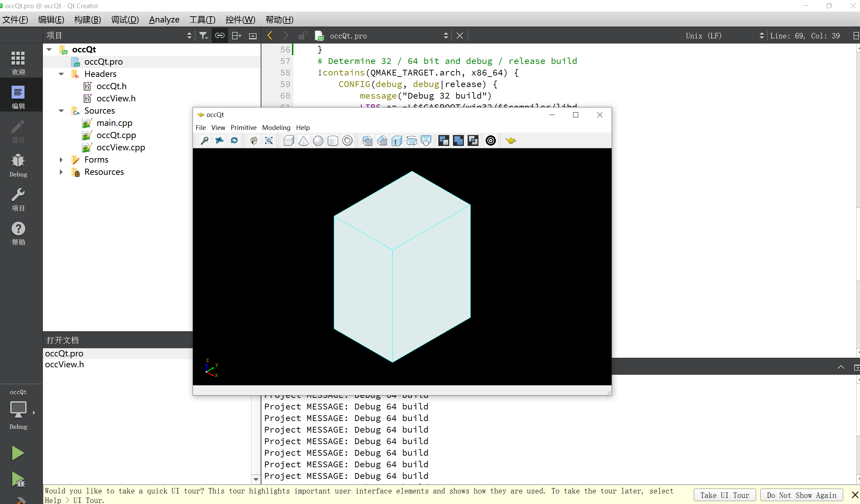Click the green Run button in Qt Creator

[18, 453]
